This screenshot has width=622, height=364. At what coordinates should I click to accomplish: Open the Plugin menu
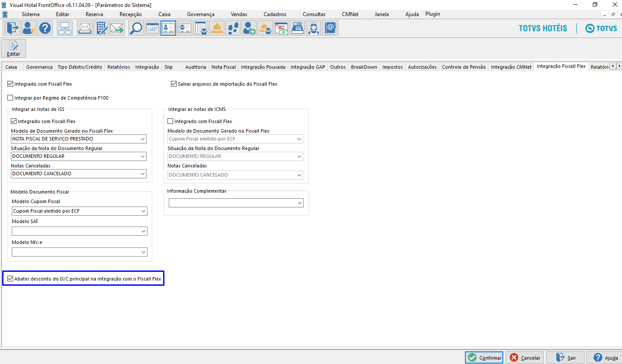tap(433, 14)
